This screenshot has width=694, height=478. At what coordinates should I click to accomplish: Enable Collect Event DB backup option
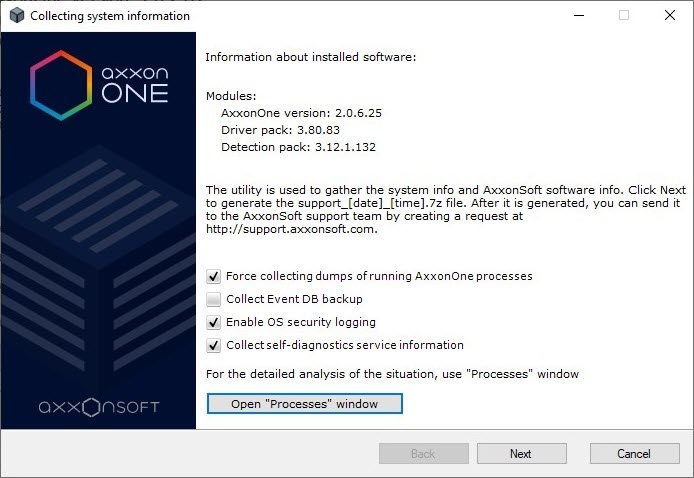213,299
